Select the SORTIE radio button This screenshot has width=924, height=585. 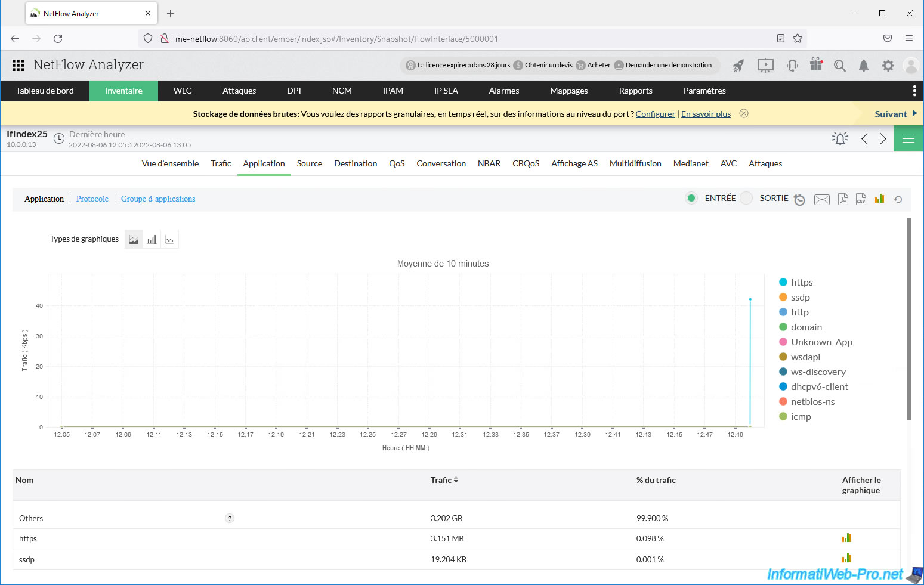[x=746, y=198]
